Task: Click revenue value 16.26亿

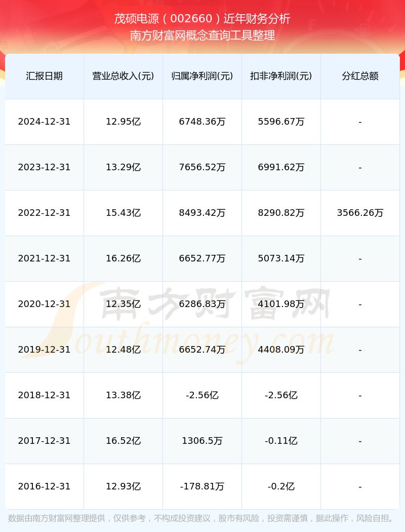Action: [x=124, y=258]
